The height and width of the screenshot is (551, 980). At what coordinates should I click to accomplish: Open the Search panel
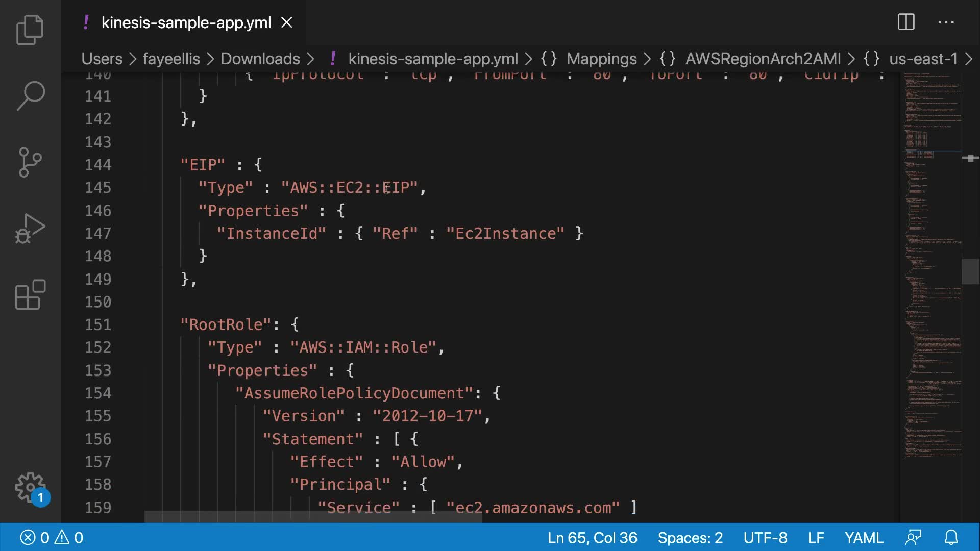point(30,95)
